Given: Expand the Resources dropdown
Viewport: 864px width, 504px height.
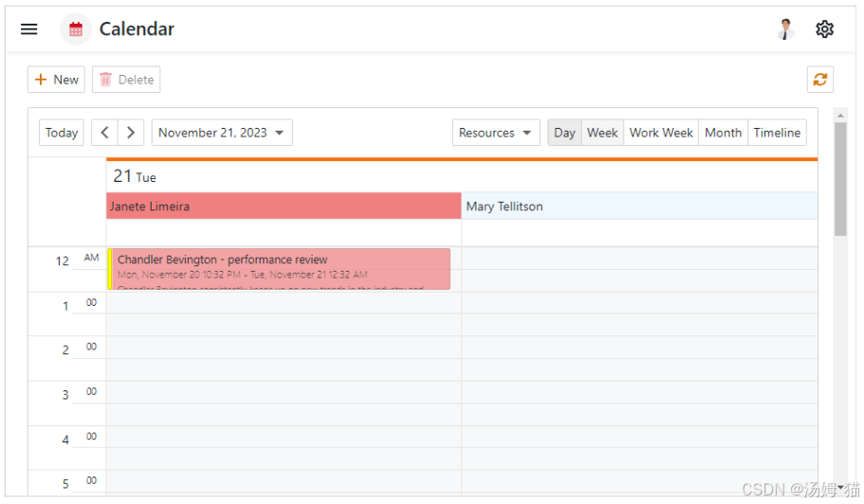Looking at the screenshot, I should (x=495, y=133).
